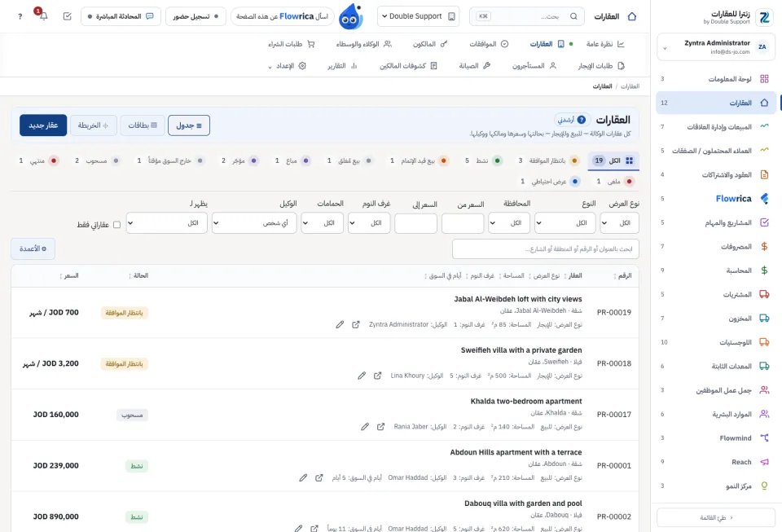Screen dimensions: 782x532
Task: Switch to الخريطة map view
Action: coord(93,125)
